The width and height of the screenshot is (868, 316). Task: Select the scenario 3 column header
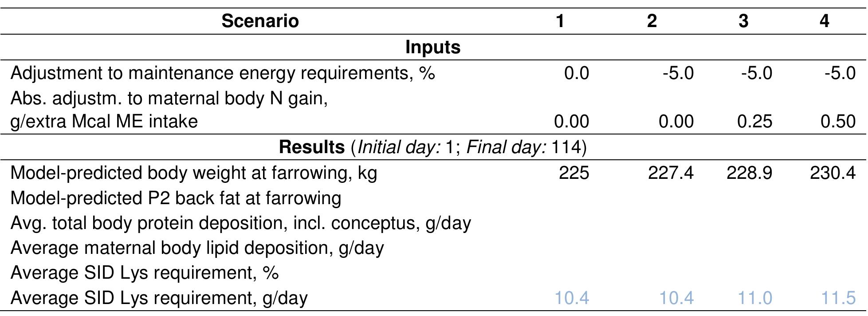[743, 21]
